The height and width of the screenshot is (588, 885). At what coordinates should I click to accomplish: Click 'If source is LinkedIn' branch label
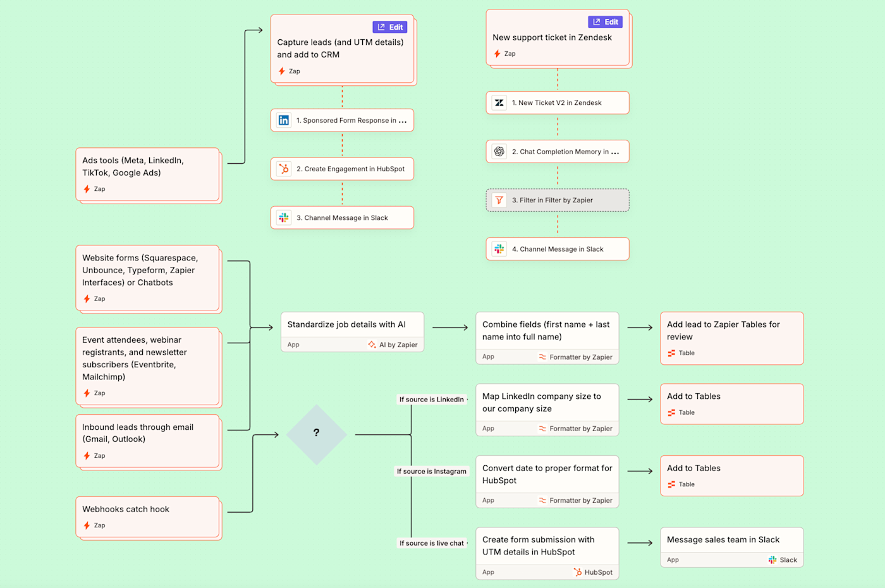(x=432, y=400)
